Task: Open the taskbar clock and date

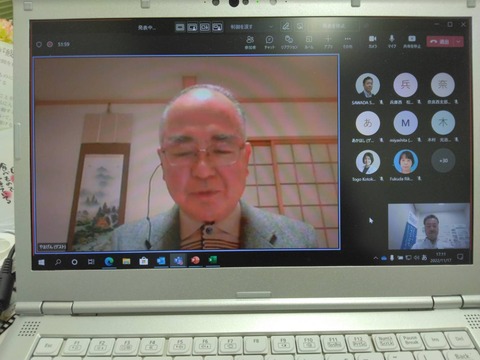Action: (441, 257)
